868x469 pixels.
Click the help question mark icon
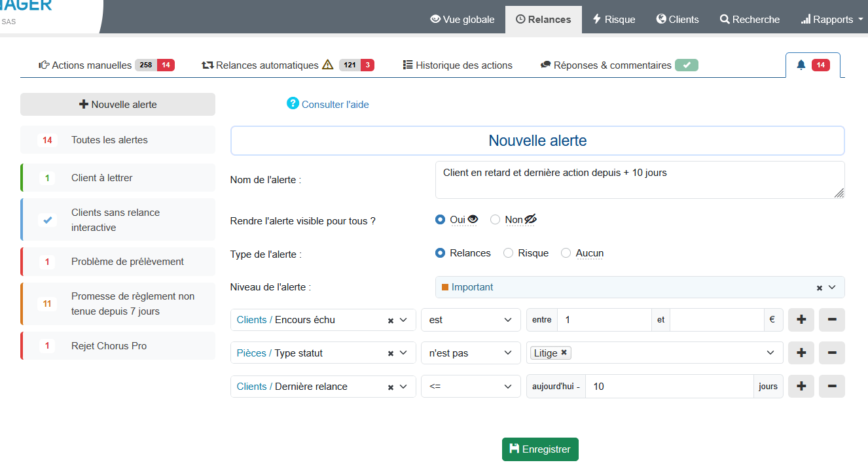coord(293,104)
